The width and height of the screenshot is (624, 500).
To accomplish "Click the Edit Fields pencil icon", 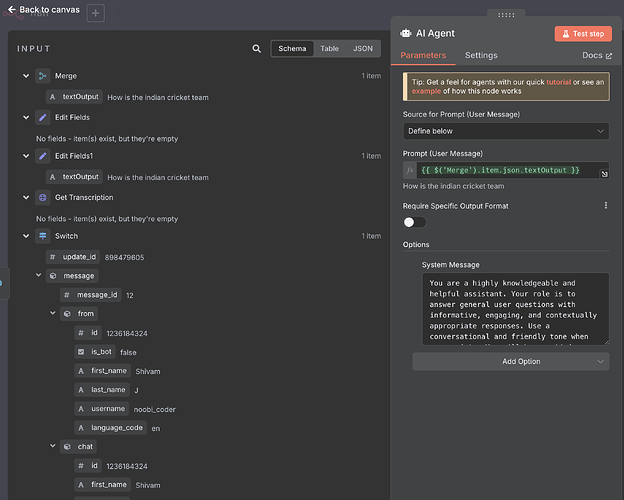I will 43,117.
